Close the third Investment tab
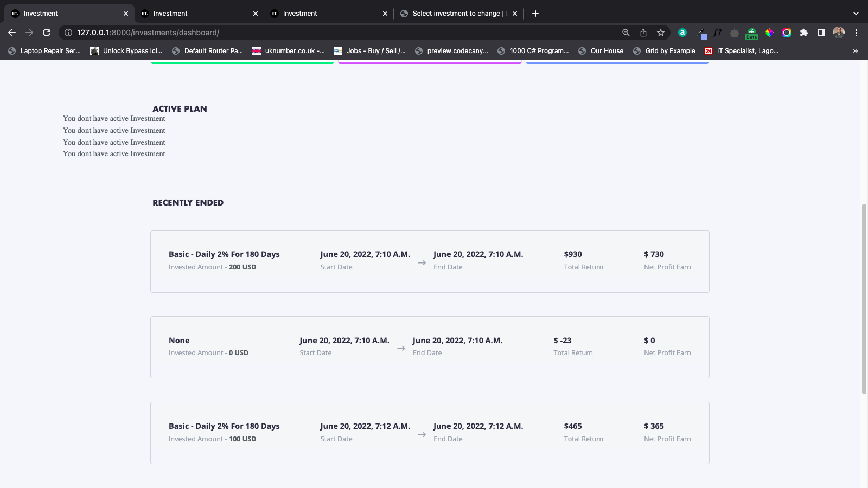The width and height of the screenshot is (868, 488). (385, 14)
